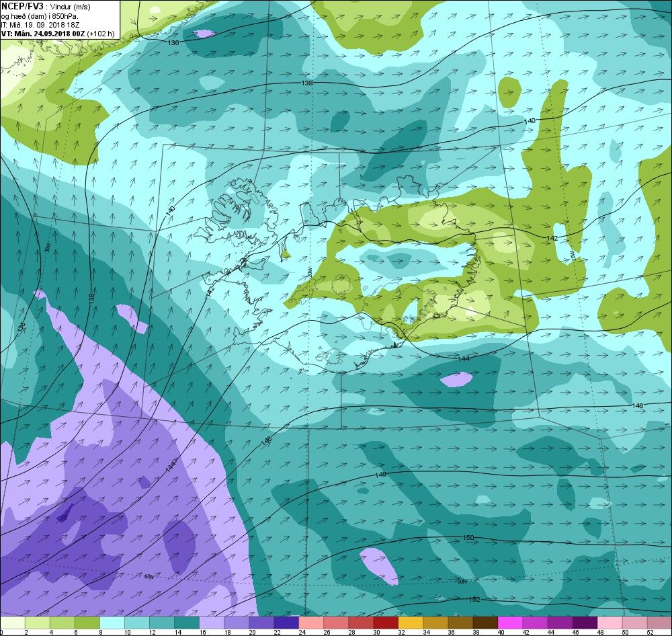Click the legend scale number '2'
This screenshot has width=672, height=636.
click(26, 633)
